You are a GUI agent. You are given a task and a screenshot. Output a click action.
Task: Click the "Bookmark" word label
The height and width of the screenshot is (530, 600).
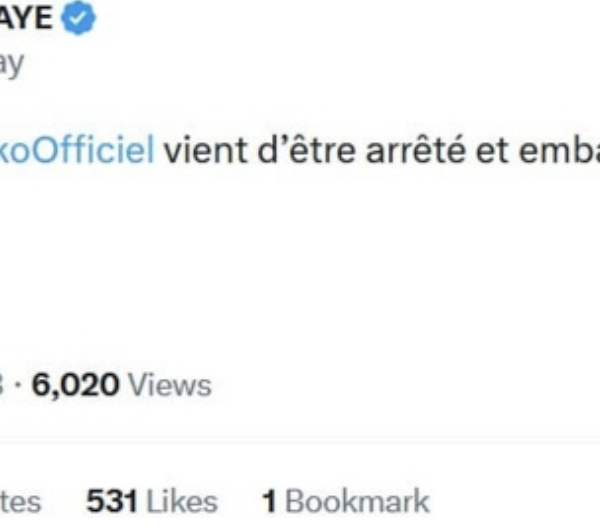coord(357,501)
